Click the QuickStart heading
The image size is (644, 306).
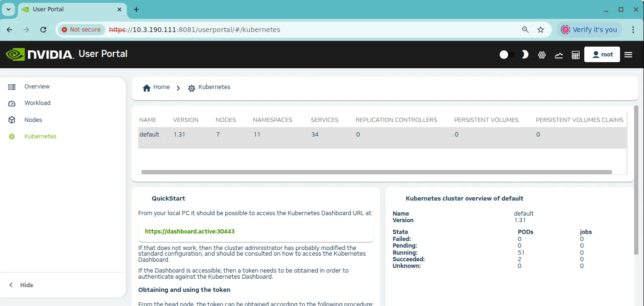coord(168,199)
